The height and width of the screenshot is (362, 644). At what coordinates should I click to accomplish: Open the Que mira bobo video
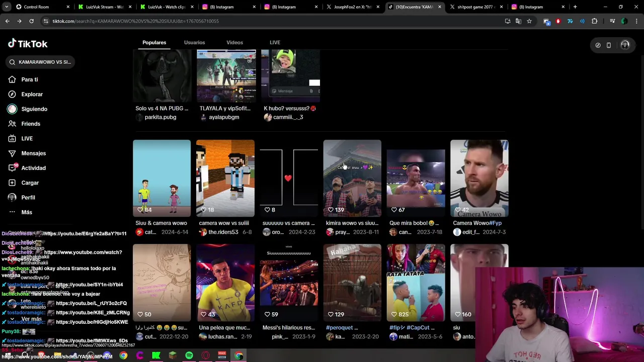416,178
